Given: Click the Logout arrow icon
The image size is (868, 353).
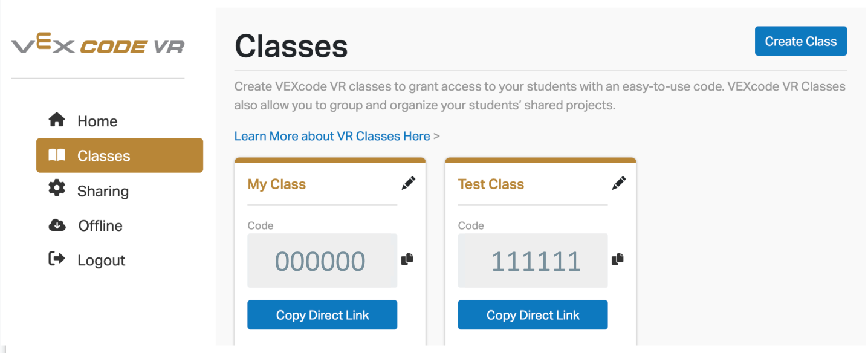Looking at the screenshot, I should (57, 259).
